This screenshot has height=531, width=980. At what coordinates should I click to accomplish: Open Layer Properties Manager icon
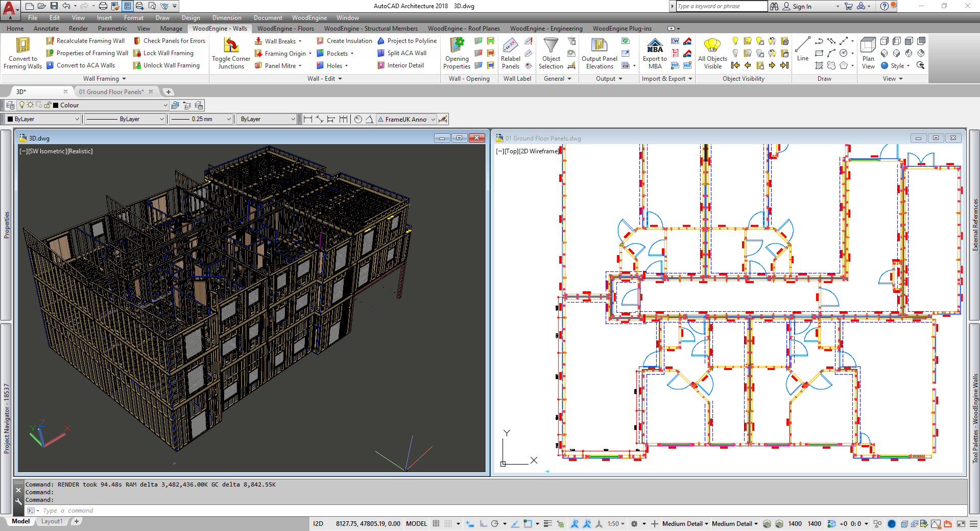10,105
